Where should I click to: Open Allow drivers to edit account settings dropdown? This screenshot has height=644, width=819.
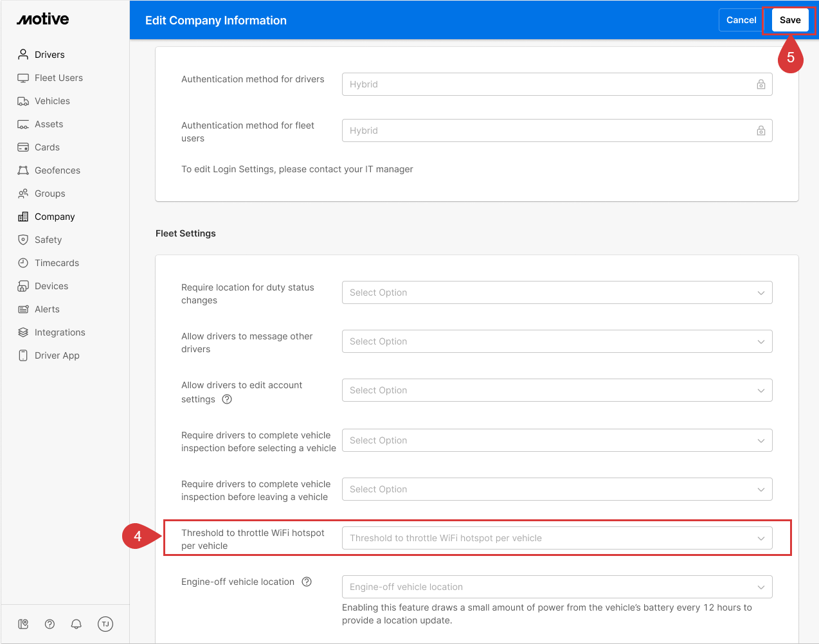click(557, 390)
